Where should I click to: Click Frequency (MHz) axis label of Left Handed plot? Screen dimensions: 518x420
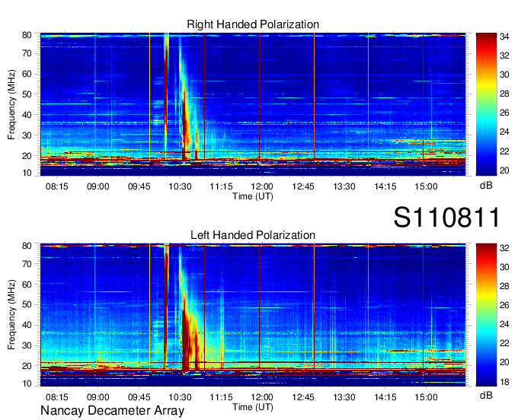11,315
